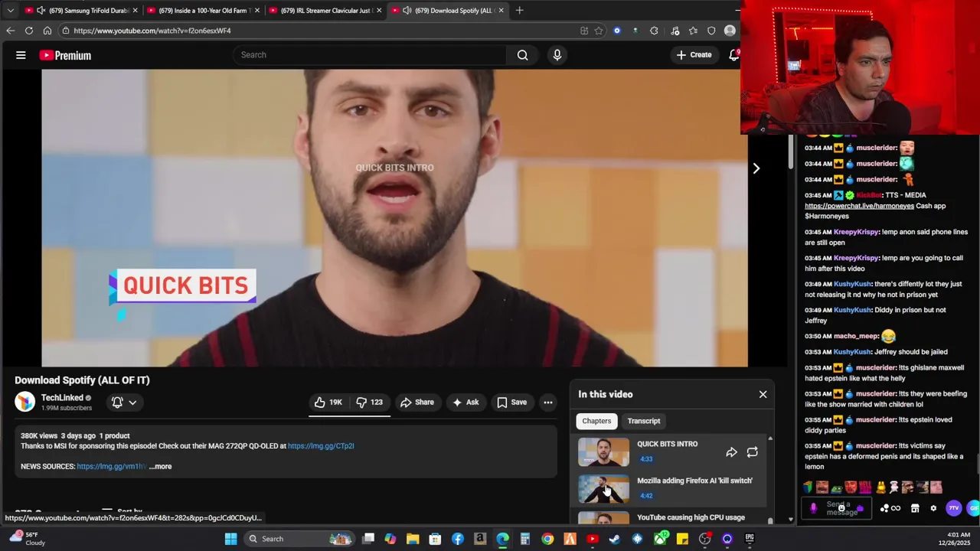Open the 7TV emote button
Viewport: 980px width, 551px height.
point(953,508)
